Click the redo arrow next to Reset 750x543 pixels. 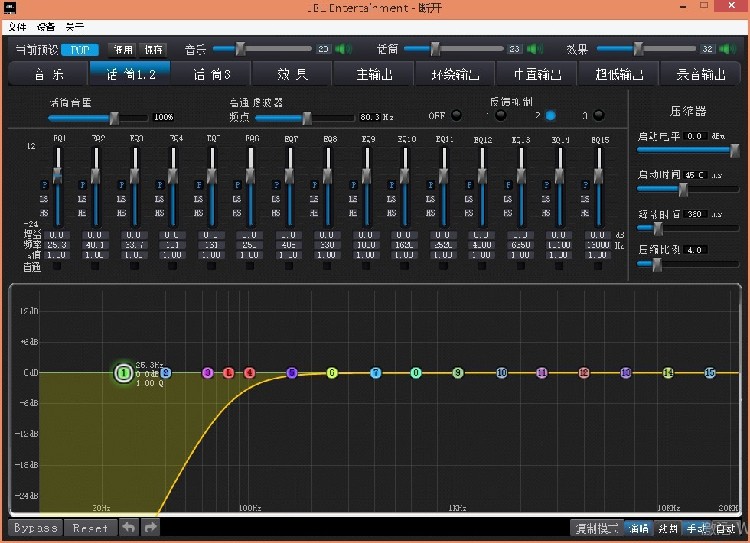(x=151, y=528)
